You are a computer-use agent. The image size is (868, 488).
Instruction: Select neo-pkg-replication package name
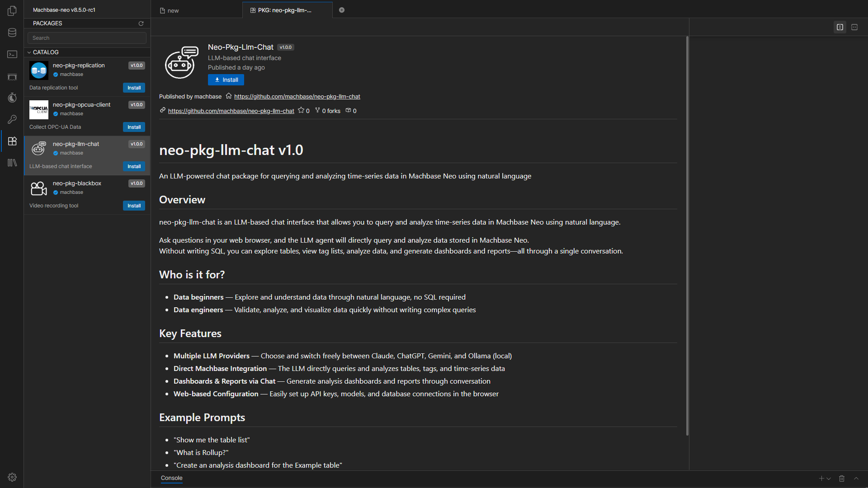click(x=79, y=66)
